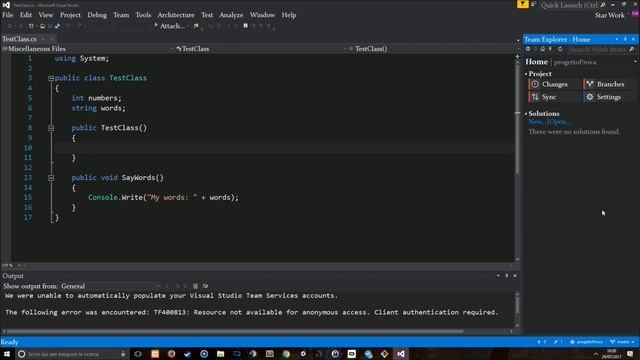Click in the Search Work Items field

(598, 49)
